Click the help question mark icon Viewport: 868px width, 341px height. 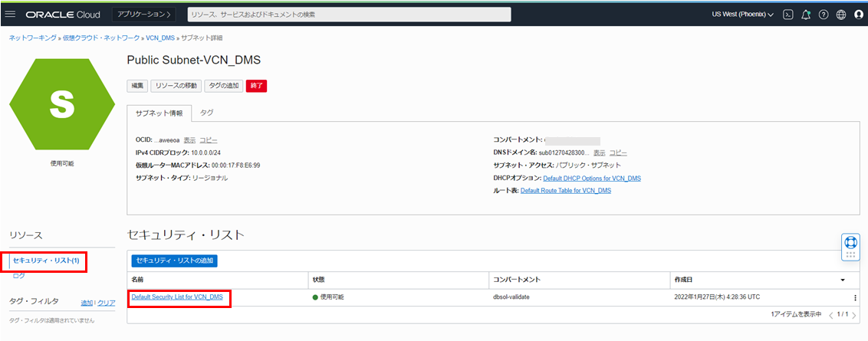tap(824, 15)
